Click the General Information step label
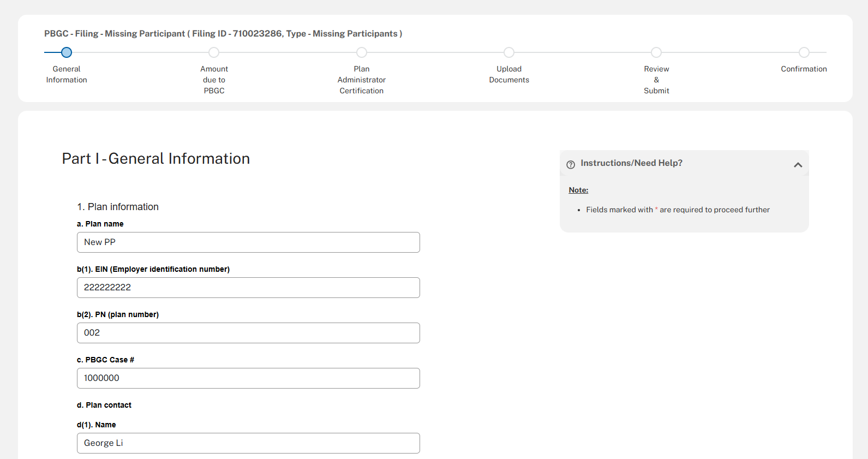Screen dimensions: 868x459 click(67, 74)
